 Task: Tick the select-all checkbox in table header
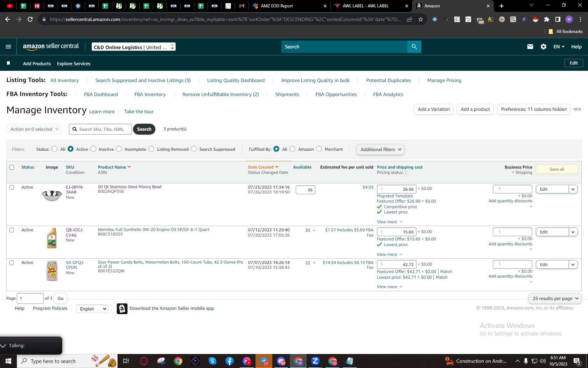point(12,167)
